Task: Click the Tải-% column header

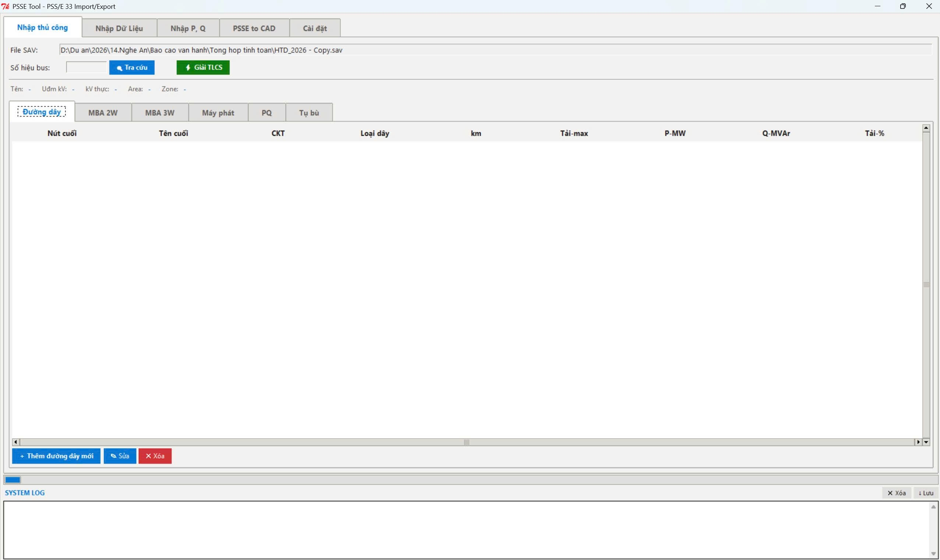Action: [x=874, y=133]
